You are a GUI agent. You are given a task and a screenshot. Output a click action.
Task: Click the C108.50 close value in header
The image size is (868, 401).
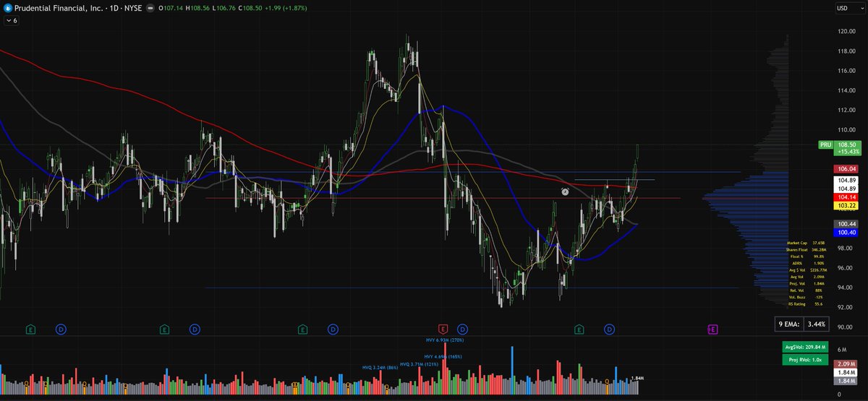pyautogui.click(x=250, y=8)
